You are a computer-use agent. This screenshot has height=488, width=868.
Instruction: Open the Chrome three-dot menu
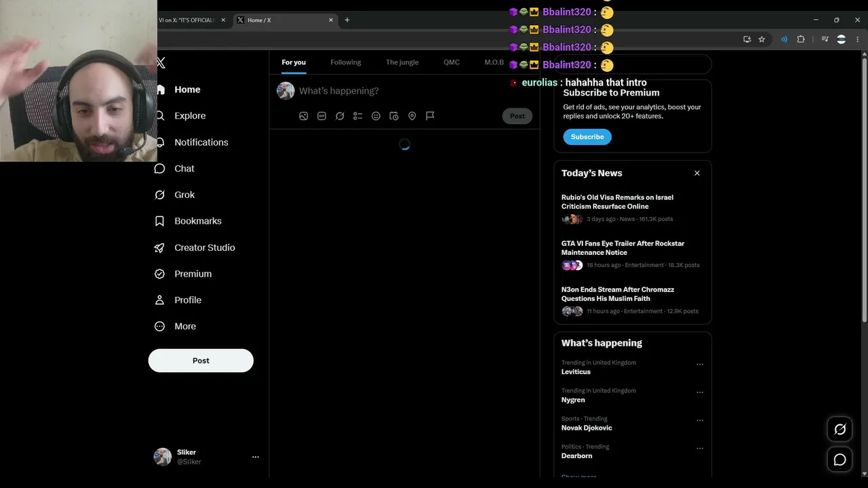(x=857, y=39)
